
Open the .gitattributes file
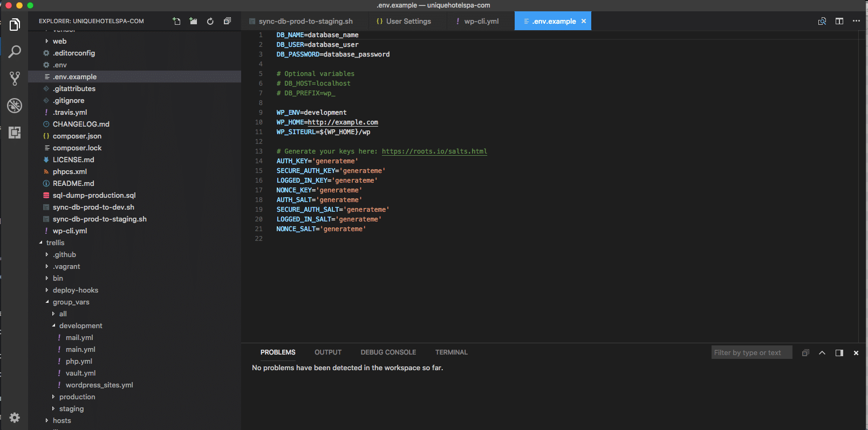pos(135,88)
